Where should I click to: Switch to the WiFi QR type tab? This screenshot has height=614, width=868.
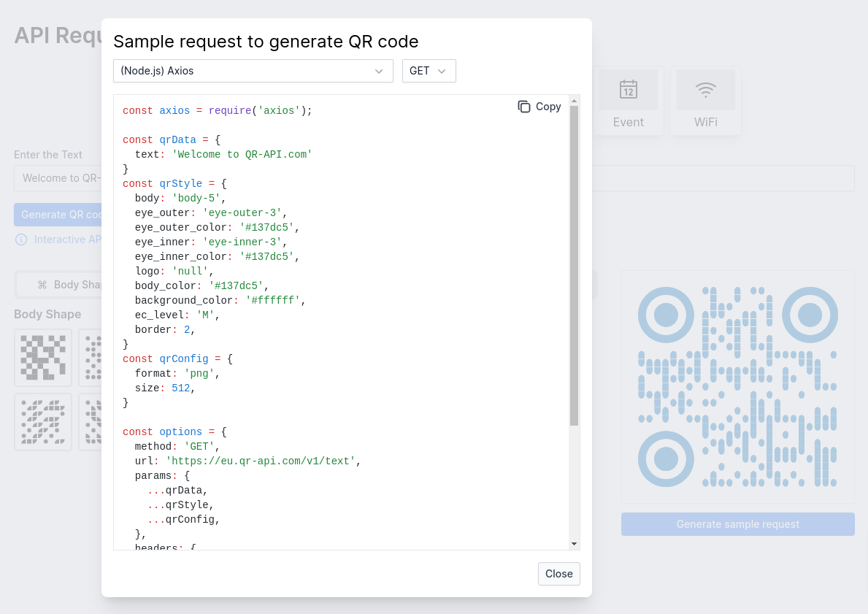click(705, 101)
